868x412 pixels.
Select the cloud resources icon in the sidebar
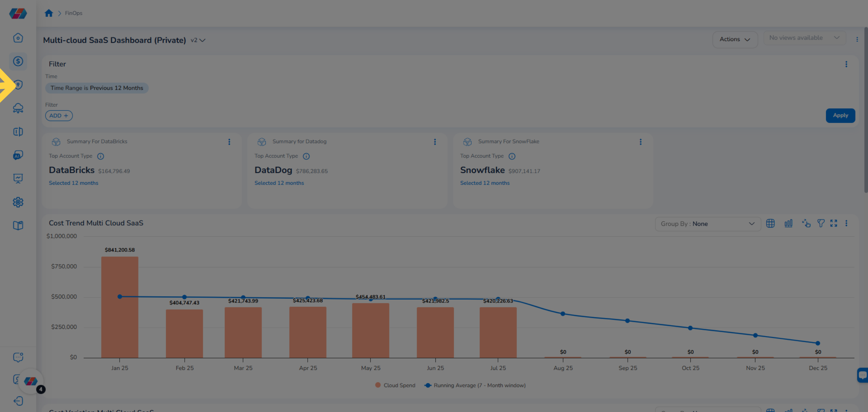pyautogui.click(x=18, y=108)
